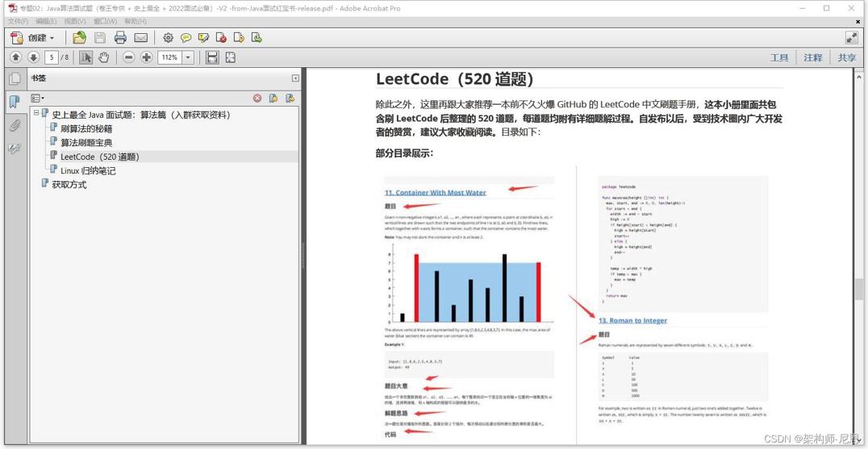Click the 解题思路 heading in the page
Image resolution: width=868 pixels, height=449 pixels.
396,413
